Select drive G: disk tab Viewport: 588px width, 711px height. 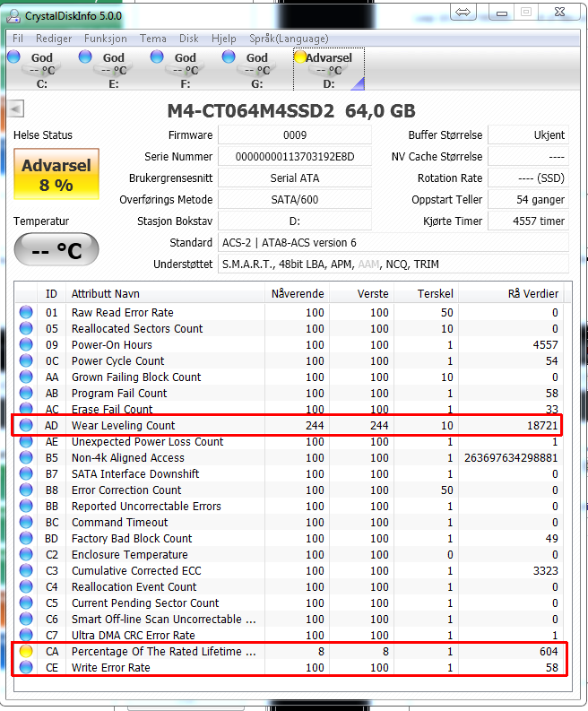tap(256, 69)
